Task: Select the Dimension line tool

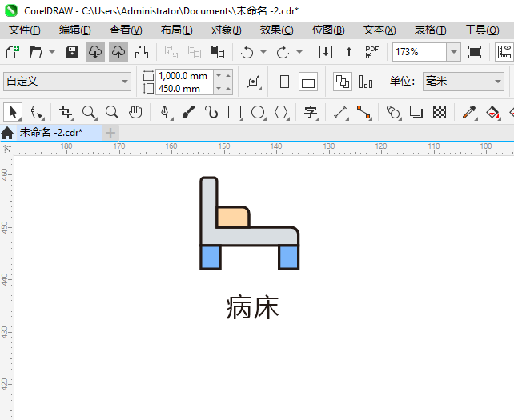Action: tap(340, 112)
